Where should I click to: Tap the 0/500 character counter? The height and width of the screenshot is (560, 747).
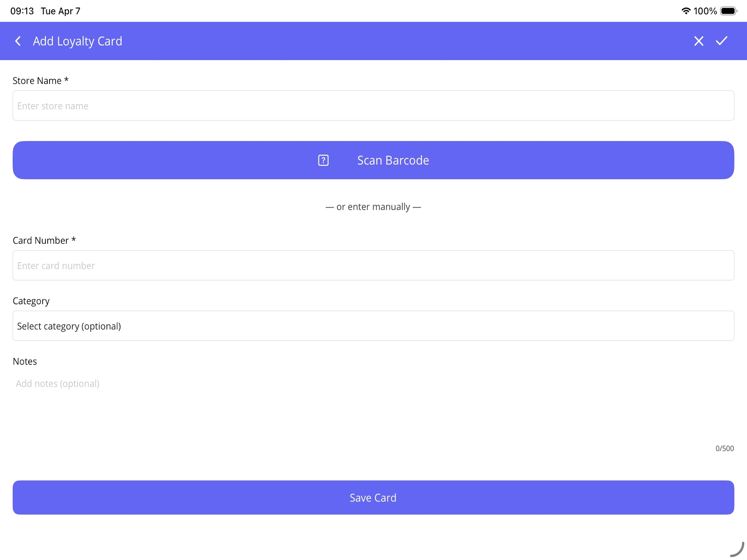pyautogui.click(x=725, y=448)
